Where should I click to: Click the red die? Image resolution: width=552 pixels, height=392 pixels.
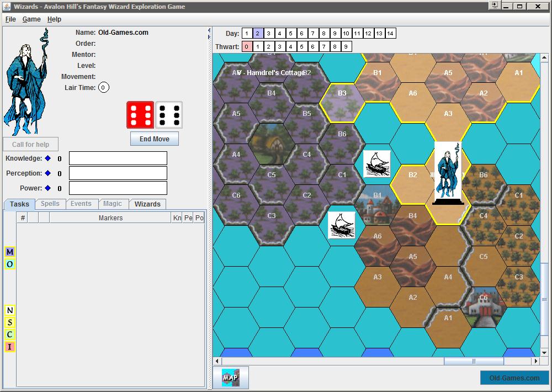140,115
